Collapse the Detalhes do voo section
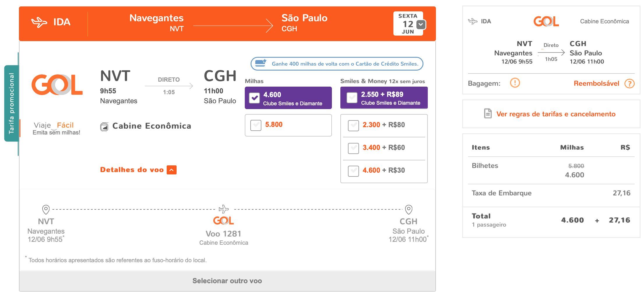The width and height of the screenshot is (644, 294). point(172,170)
